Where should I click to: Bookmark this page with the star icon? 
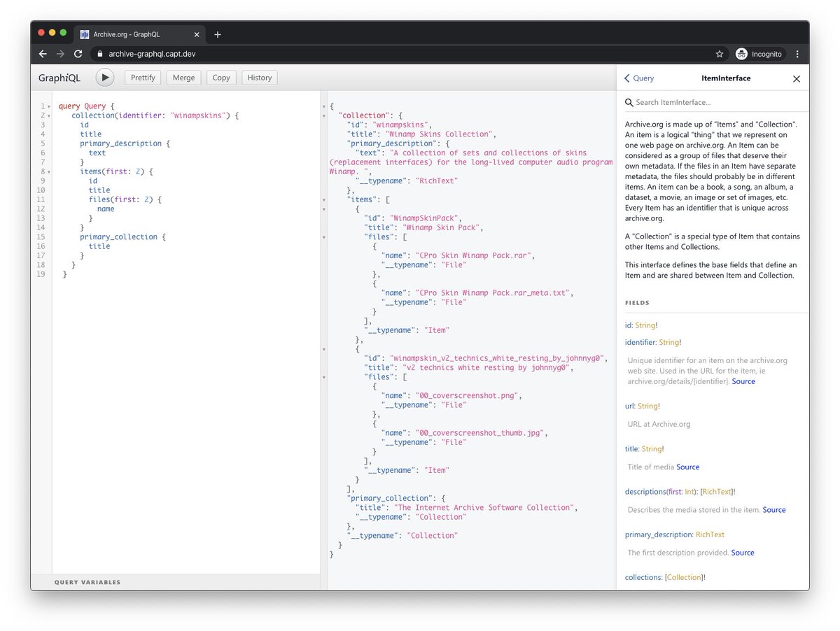pyautogui.click(x=720, y=54)
